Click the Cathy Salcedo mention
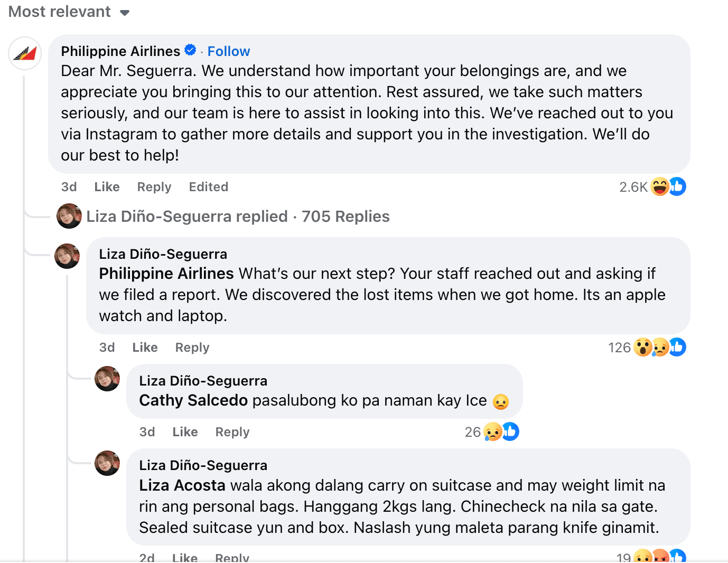Viewport: 728px width, 563px height. pyautogui.click(x=193, y=400)
